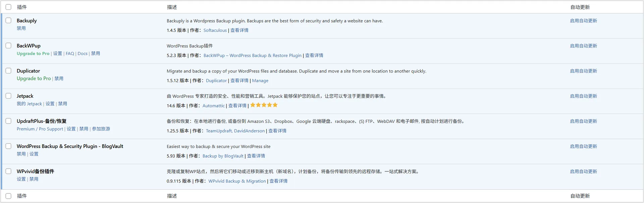
Task: Open 我的 Jetpack link
Action: [x=29, y=104]
